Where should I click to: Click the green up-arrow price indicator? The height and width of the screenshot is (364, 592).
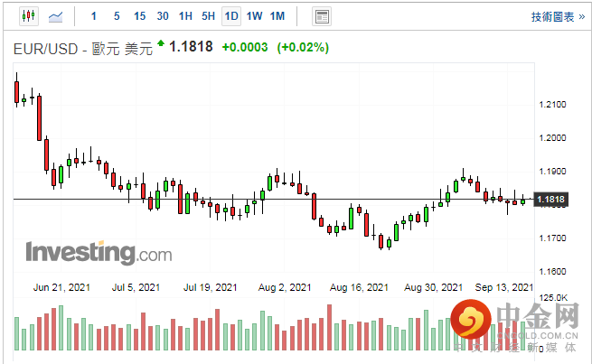click(x=161, y=43)
